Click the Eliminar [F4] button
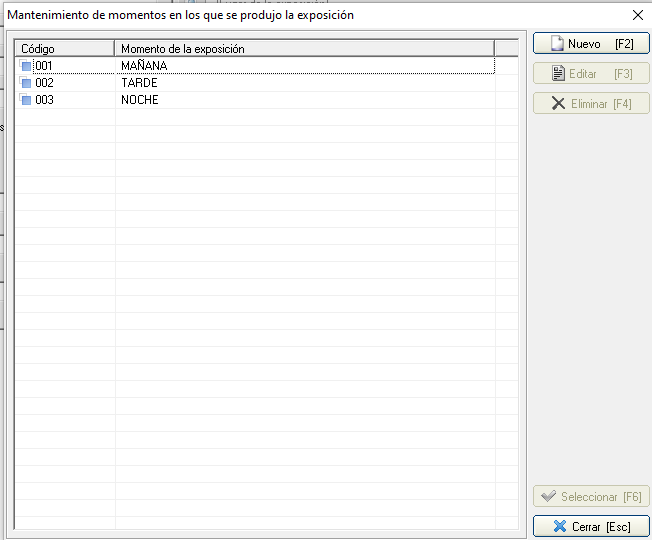The height and width of the screenshot is (540, 652). 591,104
